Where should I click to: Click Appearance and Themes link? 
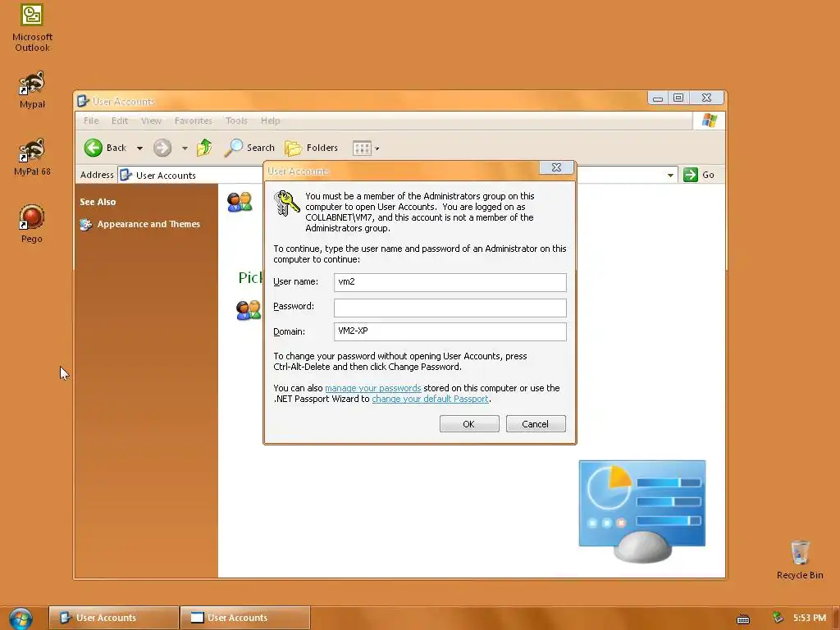click(148, 225)
